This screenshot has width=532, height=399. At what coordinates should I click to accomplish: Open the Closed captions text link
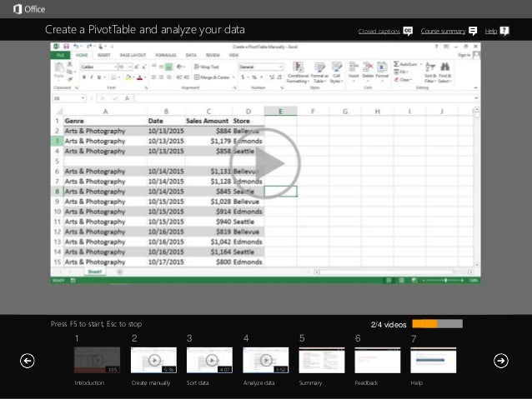379,31
